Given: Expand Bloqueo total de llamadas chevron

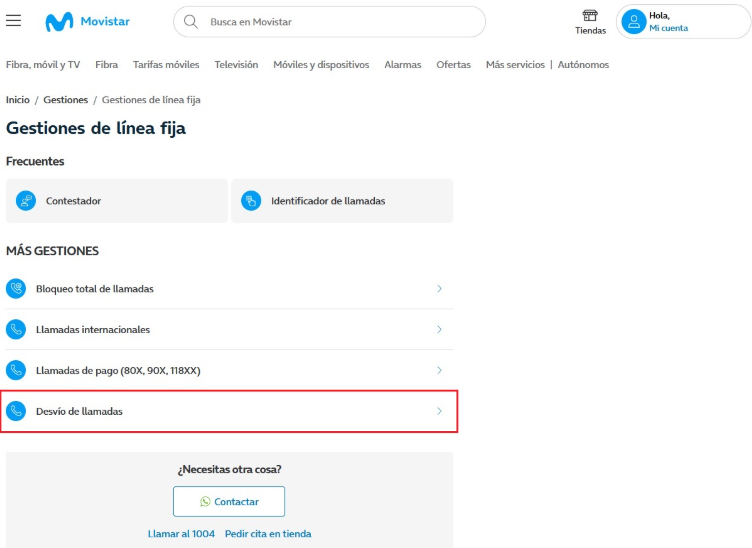Looking at the screenshot, I should tap(439, 289).
